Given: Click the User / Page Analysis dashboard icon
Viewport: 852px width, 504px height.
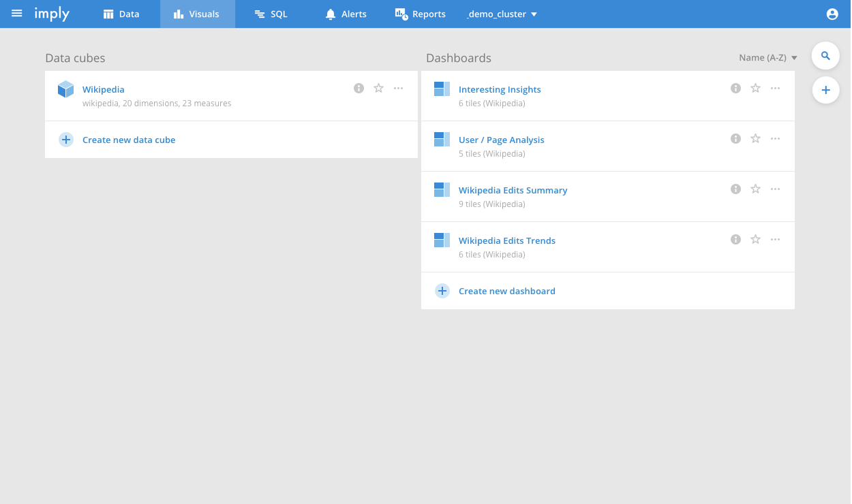Looking at the screenshot, I should click(x=442, y=139).
